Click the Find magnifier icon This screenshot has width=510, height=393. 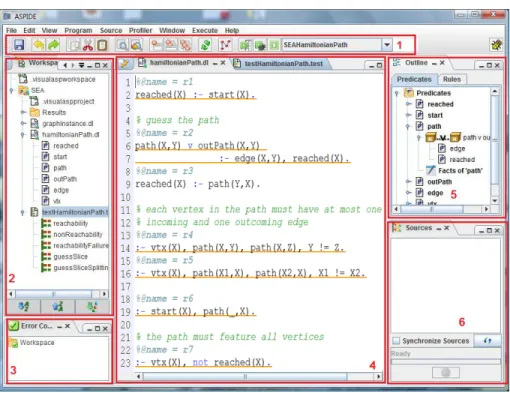[x=122, y=45]
